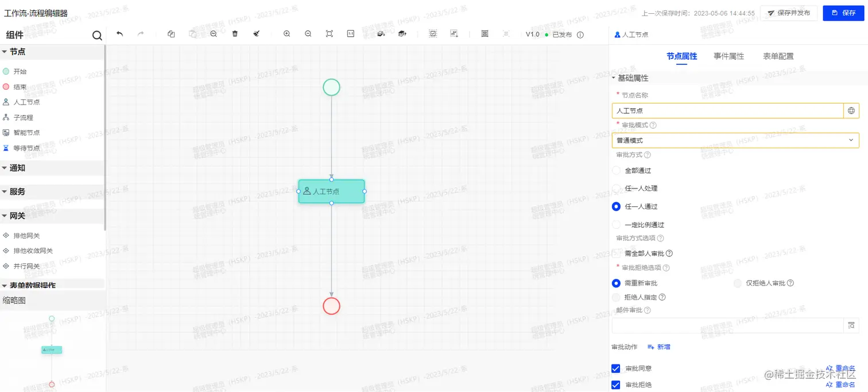The width and height of the screenshot is (868, 392).
Task: Click the minimap thumbnail of the flowchart
Action: (x=52, y=350)
